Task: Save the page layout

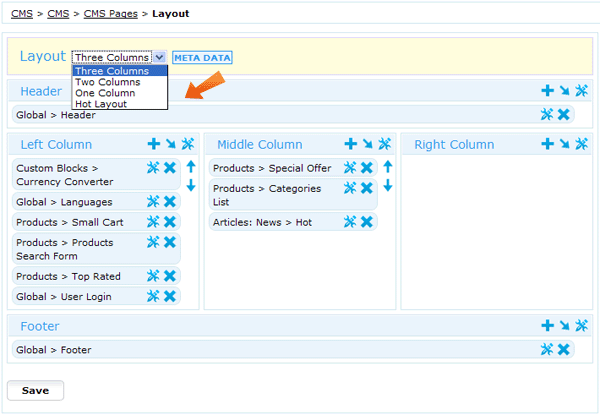Action: click(35, 391)
